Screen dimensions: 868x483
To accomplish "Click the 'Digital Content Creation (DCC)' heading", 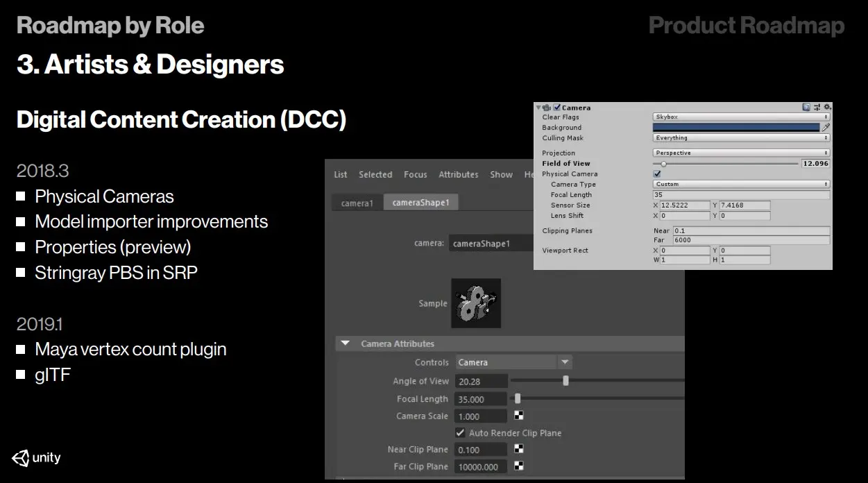I will pyautogui.click(x=181, y=119).
